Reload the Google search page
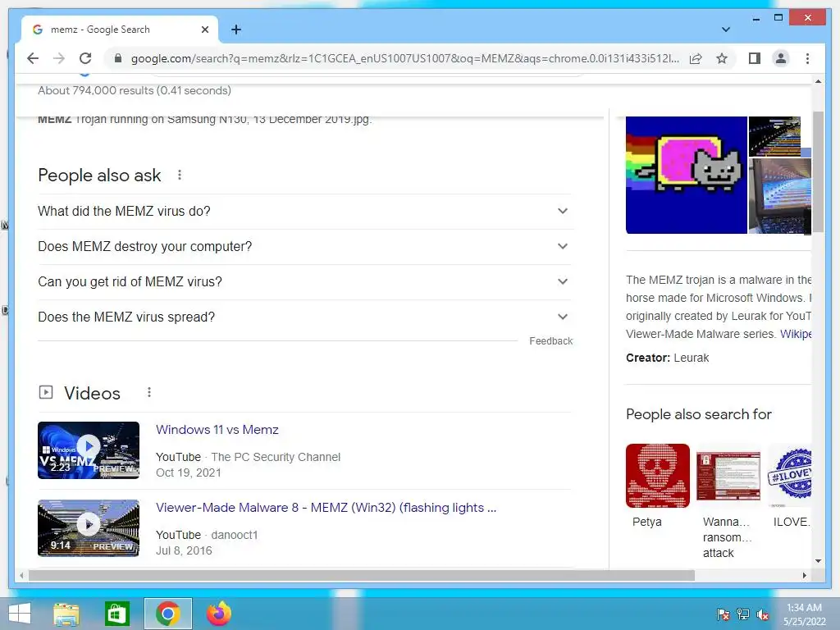 [x=85, y=58]
